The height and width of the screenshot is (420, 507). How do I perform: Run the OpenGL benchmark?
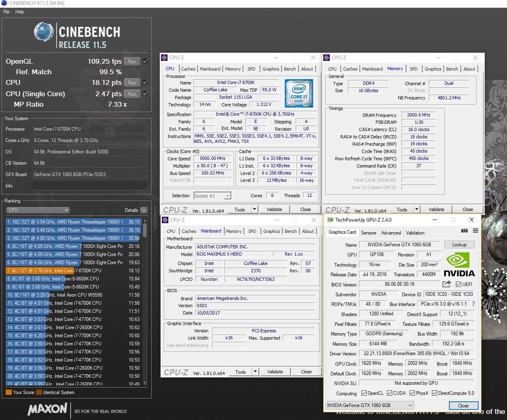click(132, 61)
